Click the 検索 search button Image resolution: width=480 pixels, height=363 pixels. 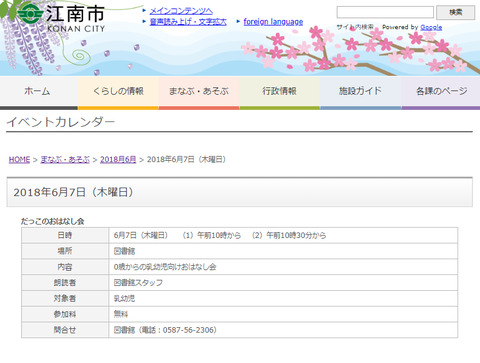pos(456,12)
